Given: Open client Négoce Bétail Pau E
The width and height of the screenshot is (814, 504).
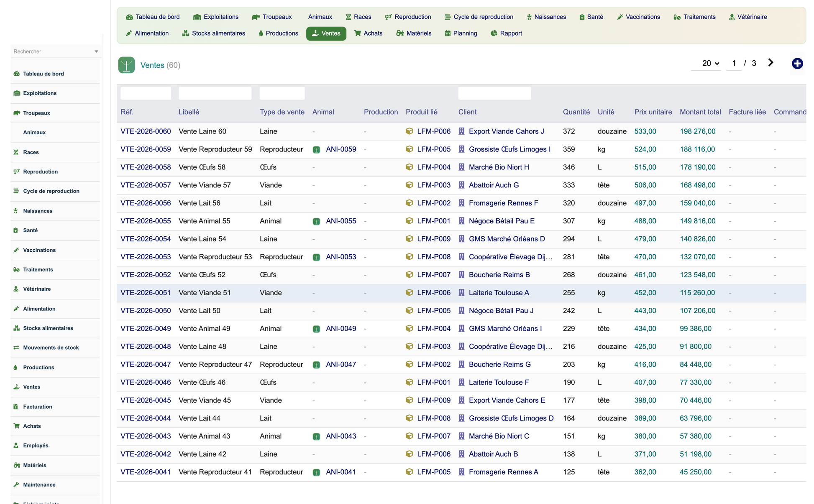Looking at the screenshot, I should [502, 221].
